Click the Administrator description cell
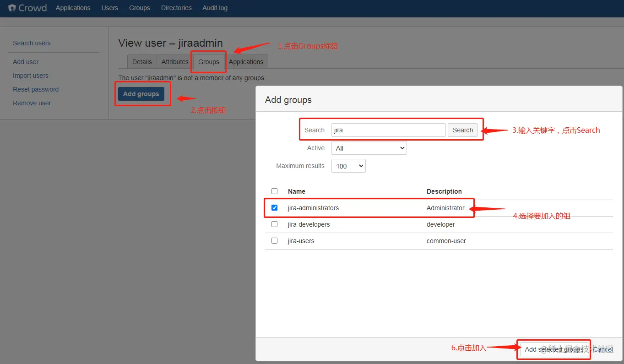The image size is (624, 364). tap(445, 208)
